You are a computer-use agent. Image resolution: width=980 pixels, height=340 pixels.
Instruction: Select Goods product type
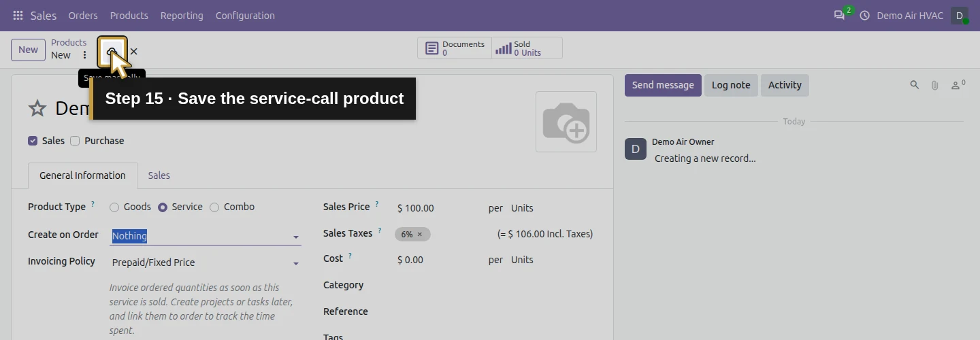click(114, 207)
